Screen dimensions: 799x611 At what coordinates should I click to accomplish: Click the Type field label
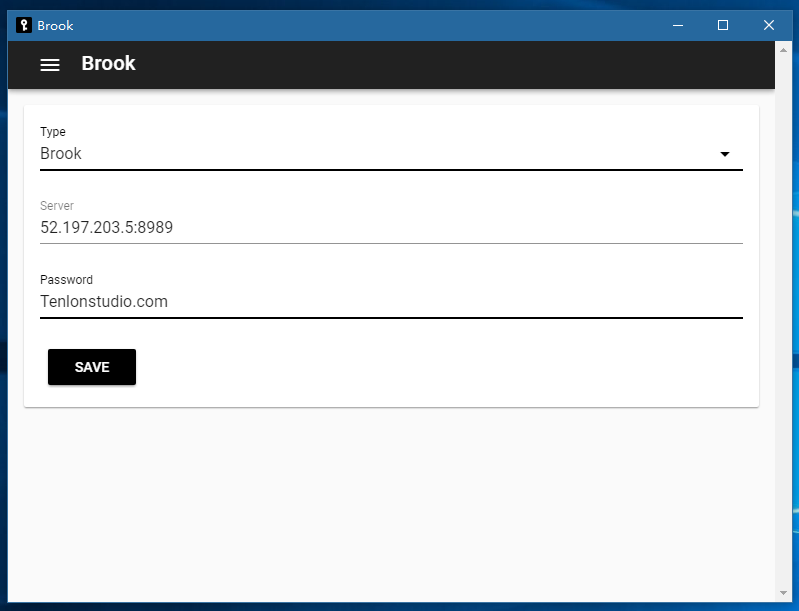click(x=53, y=131)
